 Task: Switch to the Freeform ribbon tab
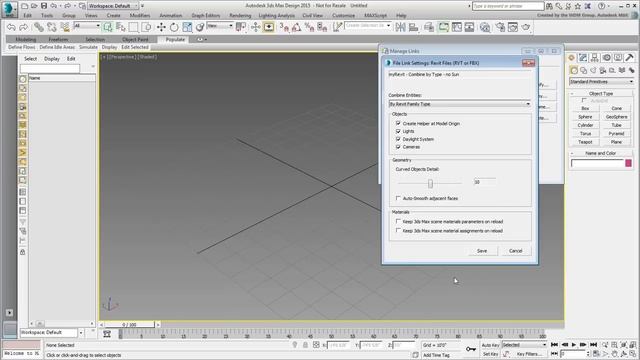click(x=58, y=39)
